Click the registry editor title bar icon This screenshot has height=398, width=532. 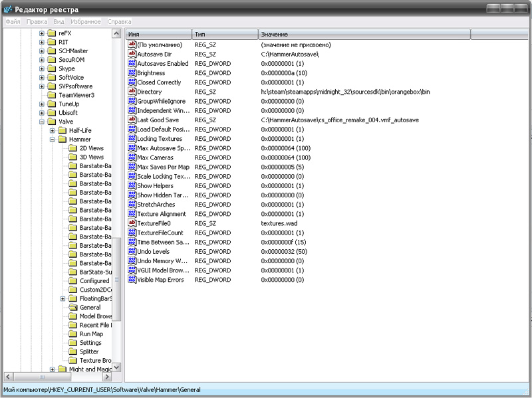pyautogui.click(x=7, y=8)
